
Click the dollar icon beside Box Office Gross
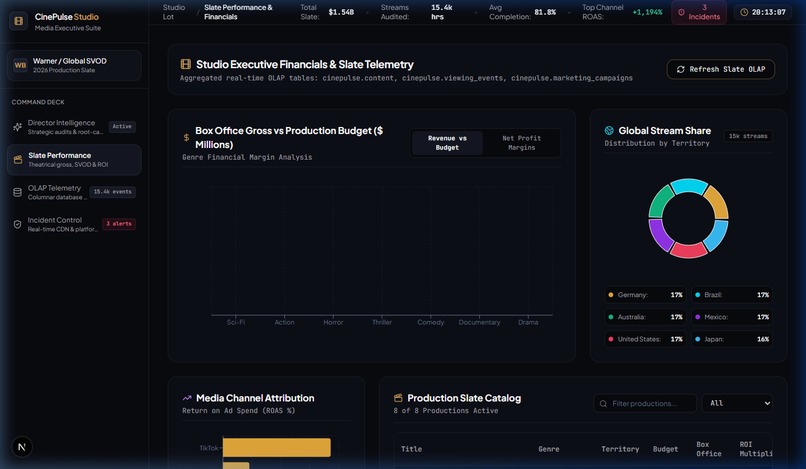[x=187, y=137]
